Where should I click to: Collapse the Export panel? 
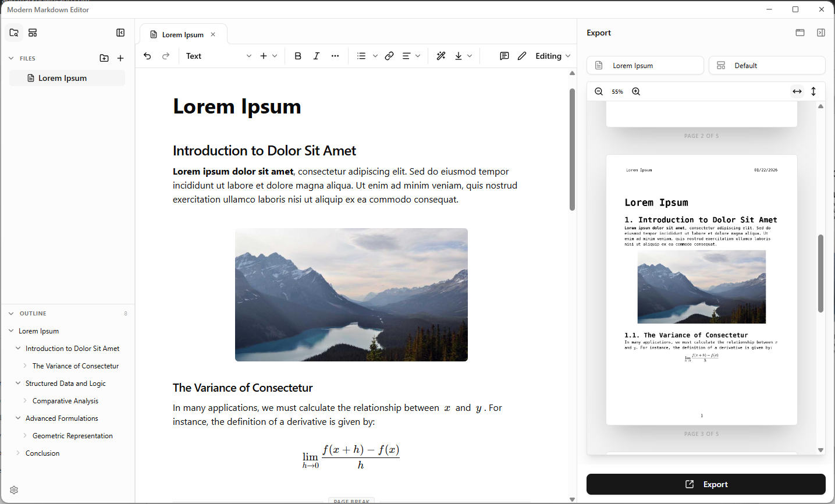point(821,33)
